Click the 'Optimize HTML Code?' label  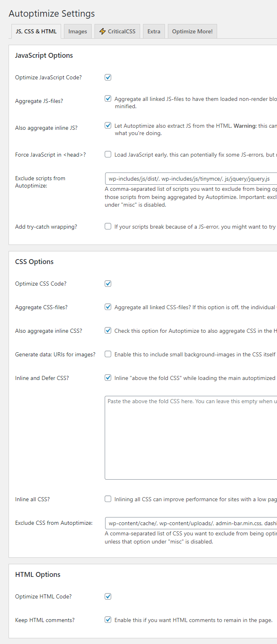click(44, 596)
